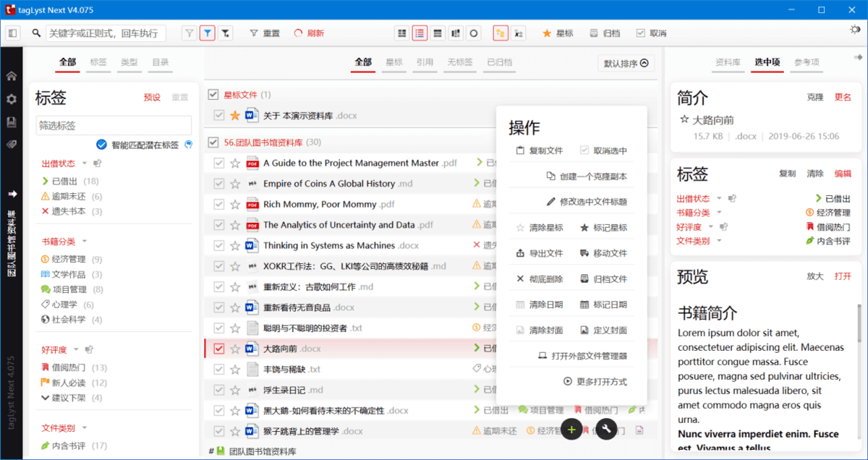The width and height of the screenshot is (868, 460).
Task: Select the 经济管理 tag in tag list
Action: point(72,260)
